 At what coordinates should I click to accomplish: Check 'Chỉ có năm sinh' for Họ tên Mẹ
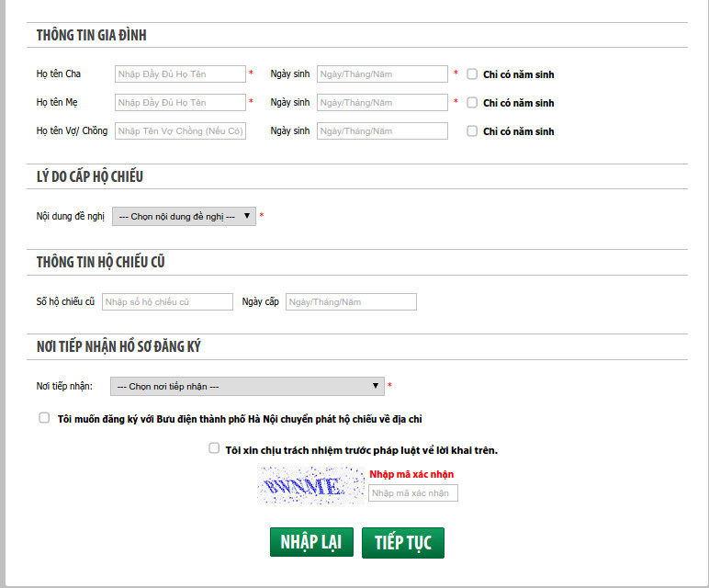472,103
